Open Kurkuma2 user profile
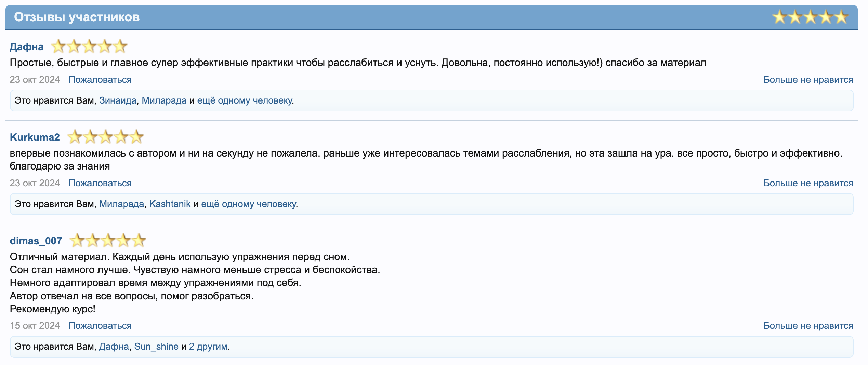This screenshot has width=868, height=365. pyautogui.click(x=35, y=137)
